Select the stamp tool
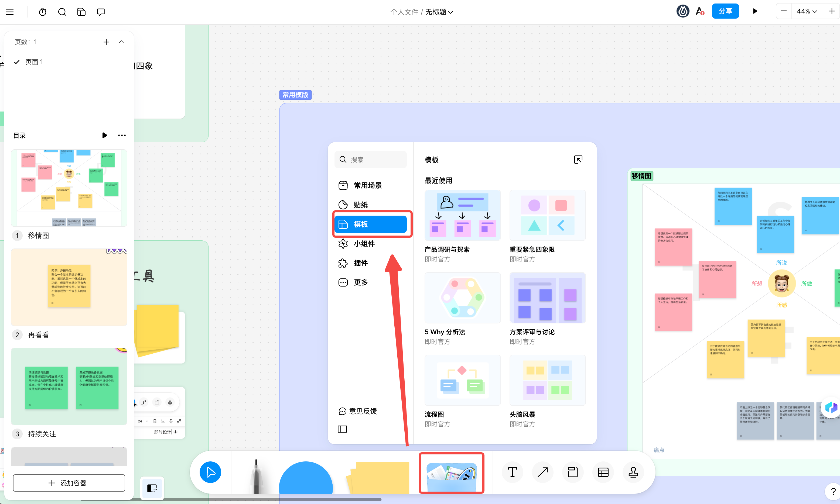The width and height of the screenshot is (840, 504). tap(633, 472)
